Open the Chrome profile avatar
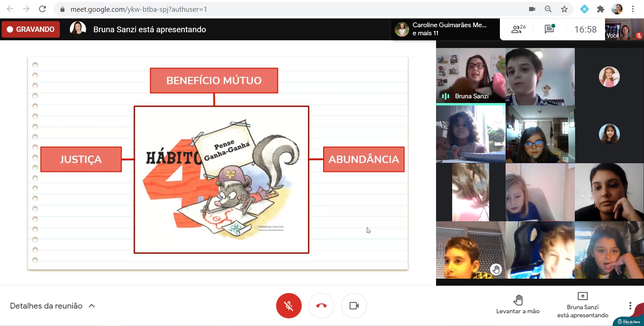 617,9
